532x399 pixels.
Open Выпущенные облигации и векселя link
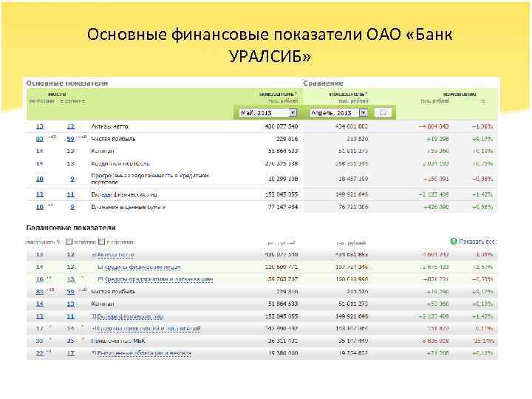pos(144,353)
